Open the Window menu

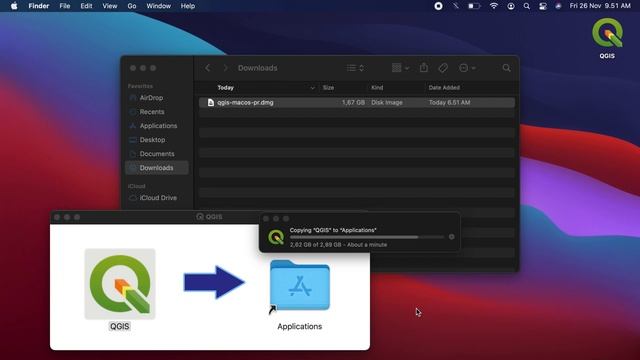[158, 6]
